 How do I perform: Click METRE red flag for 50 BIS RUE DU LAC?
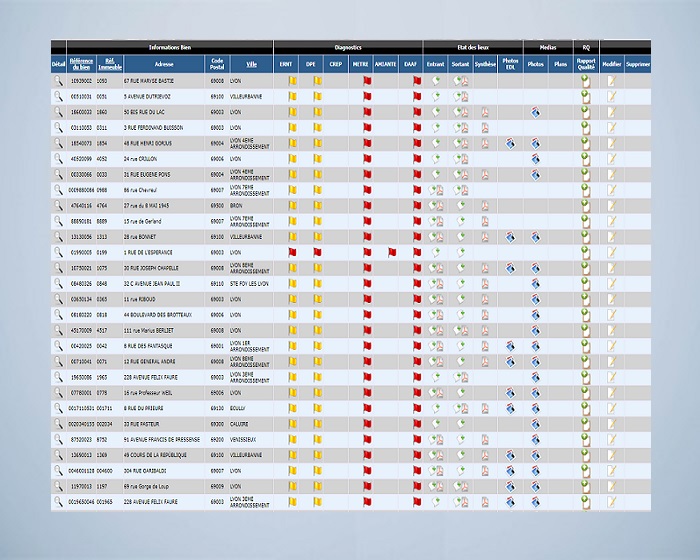coord(367,112)
